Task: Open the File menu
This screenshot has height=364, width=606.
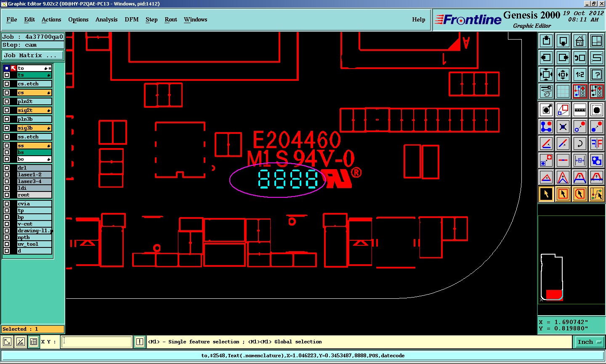Action: coord(12,19)
